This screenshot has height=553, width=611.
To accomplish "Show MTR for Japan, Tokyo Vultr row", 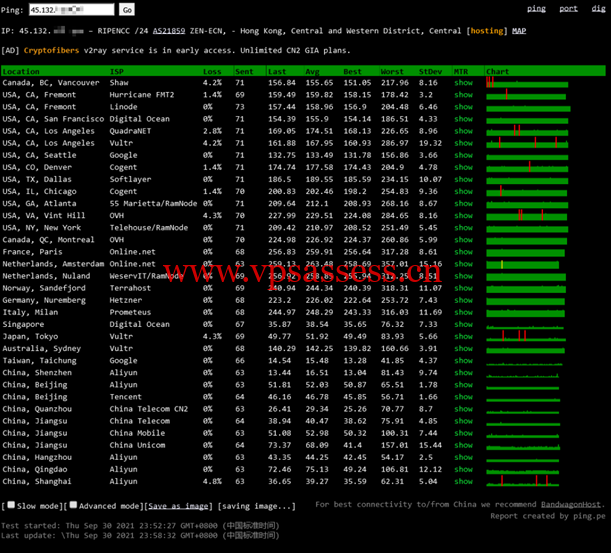I will pyautogui.click(x=463, y=336).
